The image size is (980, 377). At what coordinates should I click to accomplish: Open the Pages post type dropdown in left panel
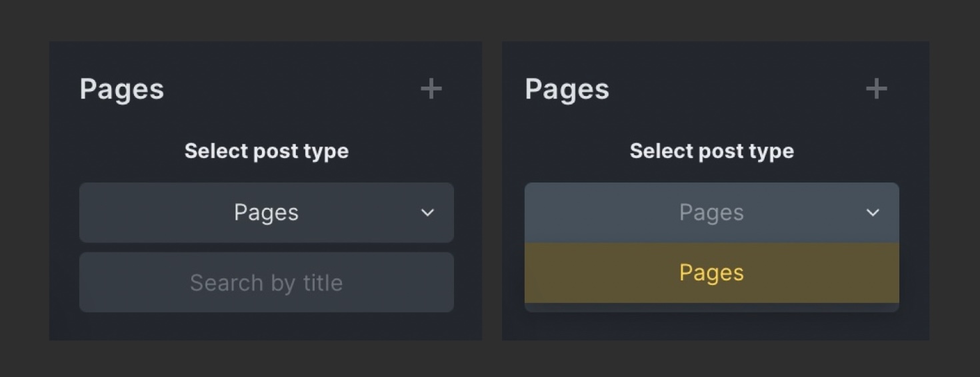pyautogui.click(x=267, y=212)
